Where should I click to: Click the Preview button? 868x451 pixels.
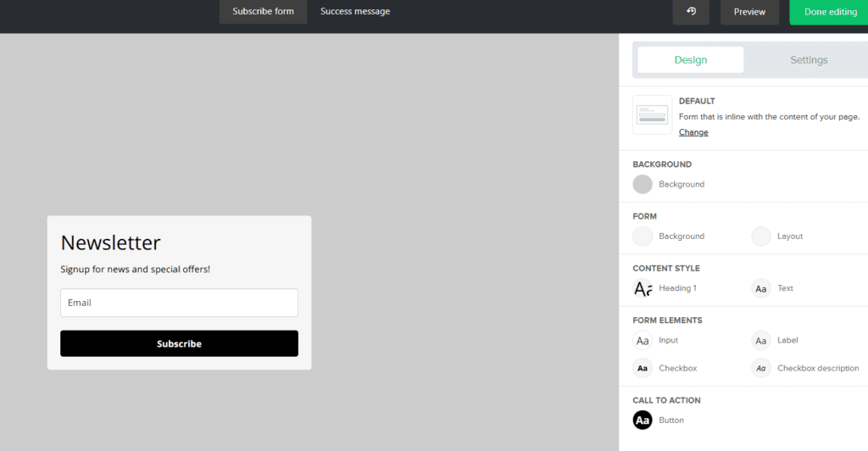click(749, 12)
